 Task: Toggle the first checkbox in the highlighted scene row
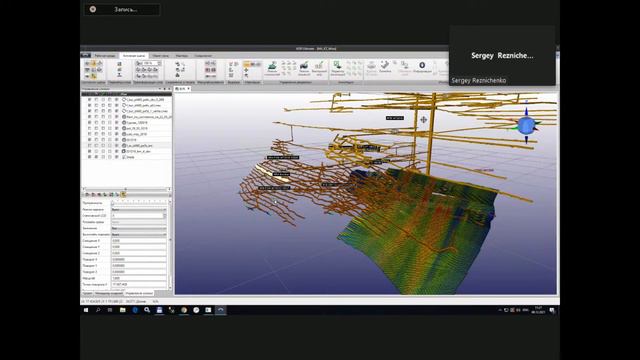89,145
